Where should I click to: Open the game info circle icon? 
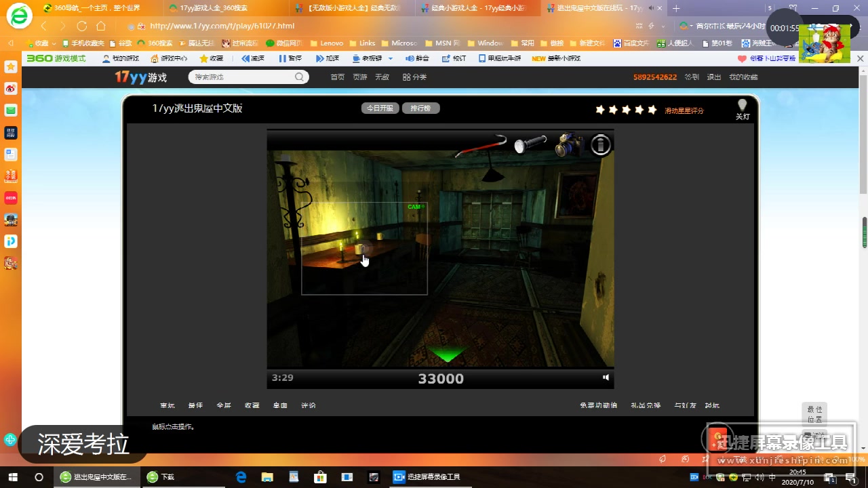coord(601,144)
